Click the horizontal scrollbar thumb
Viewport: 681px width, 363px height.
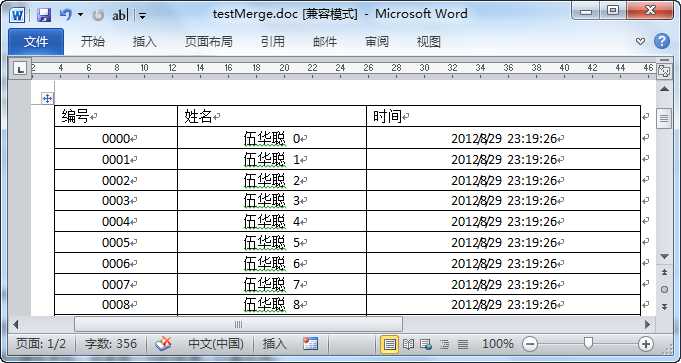click(x=238, y=324)
